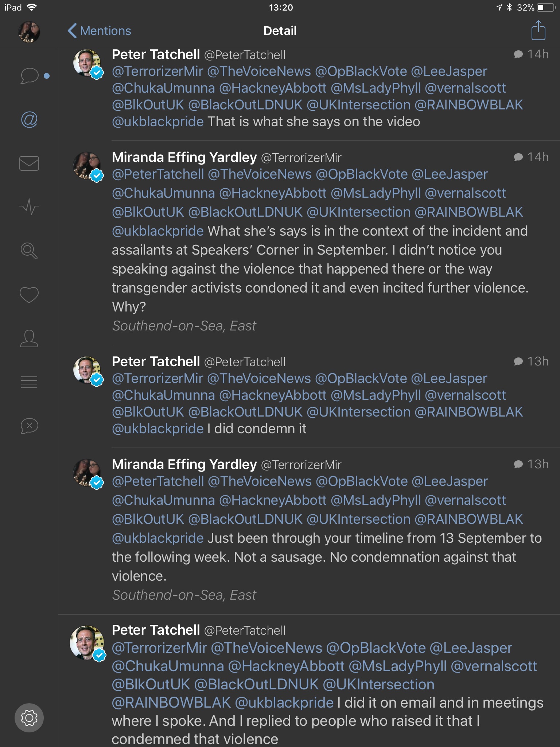Go back to Mentions

click(x=99, y=31)
